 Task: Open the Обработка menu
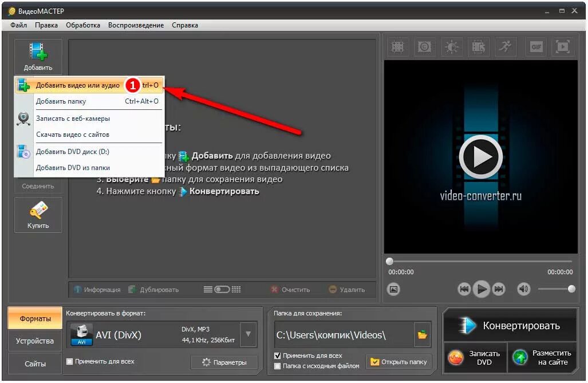pos(83,25)
